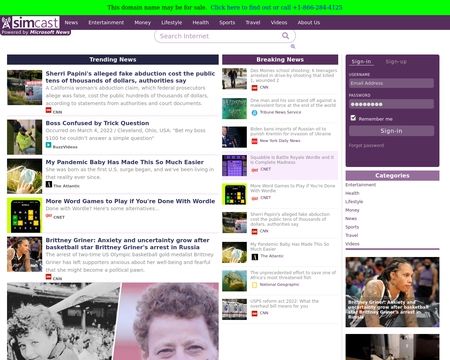
Task: Select Videos in Categories list
Action: tap(352, 244)
